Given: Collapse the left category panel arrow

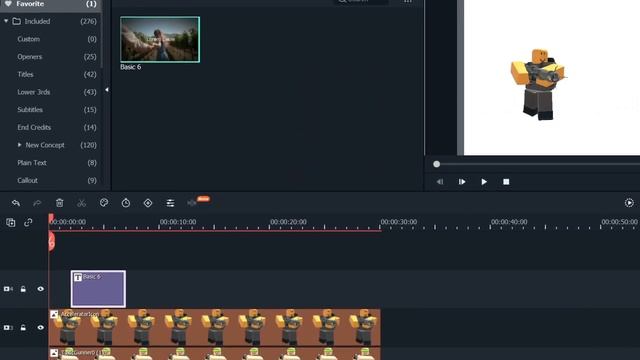Looking at the screenshot, I should coord(107,89).
